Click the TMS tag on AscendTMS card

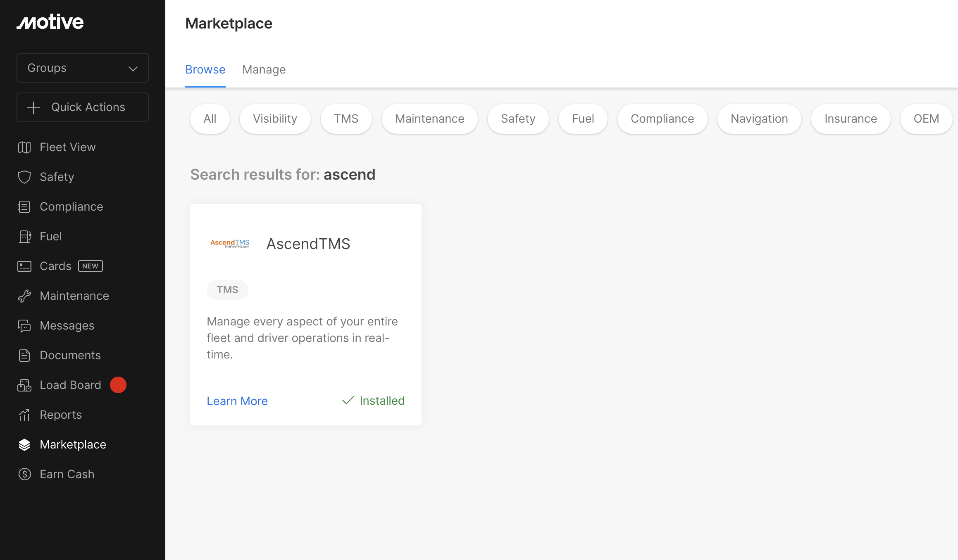pyautogui.click(x=228, y=290)
